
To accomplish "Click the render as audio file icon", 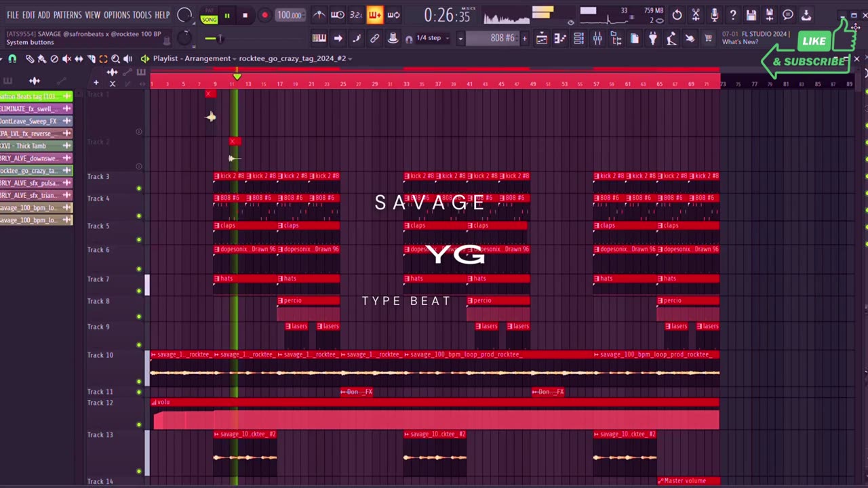I will point(770,15).
